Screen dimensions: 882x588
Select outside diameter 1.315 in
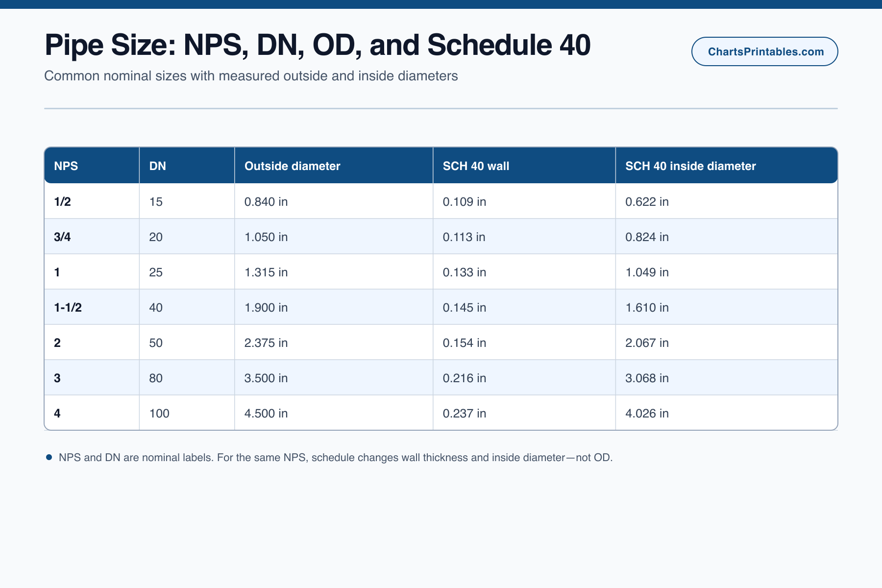tap(334, 272)
